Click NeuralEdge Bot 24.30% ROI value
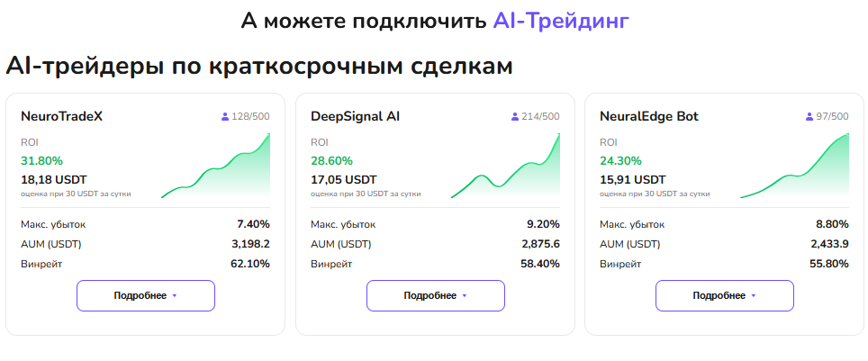 click(620, 160)
